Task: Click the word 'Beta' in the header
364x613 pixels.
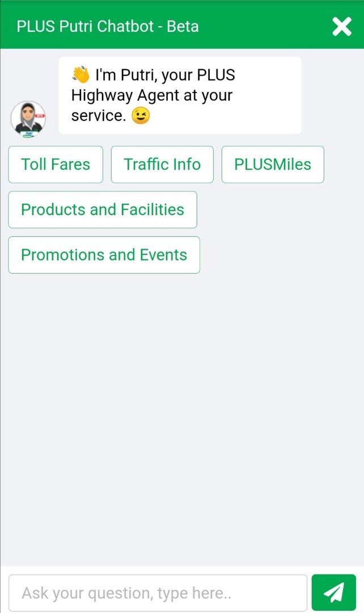Action: coord(183,26)
